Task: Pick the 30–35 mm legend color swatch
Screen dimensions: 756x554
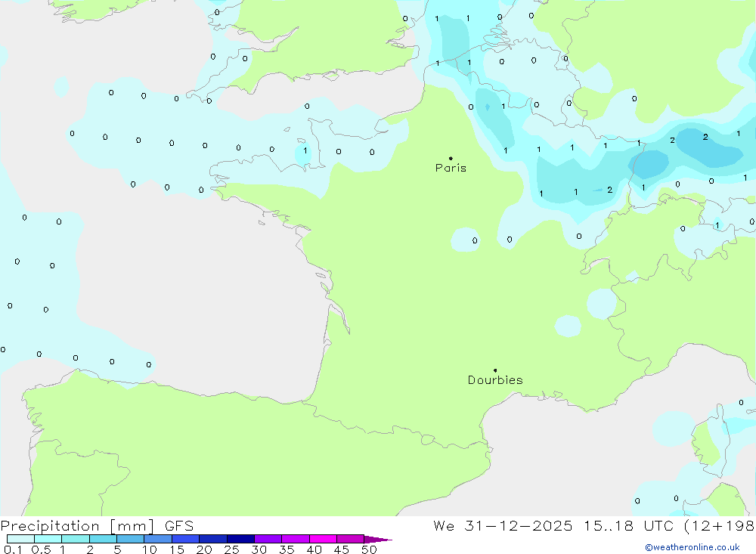Action: pyautogui.click(x=268, y=539)
